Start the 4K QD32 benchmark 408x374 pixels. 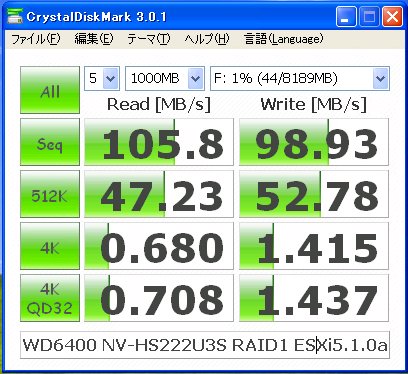(x=50, y=298)
